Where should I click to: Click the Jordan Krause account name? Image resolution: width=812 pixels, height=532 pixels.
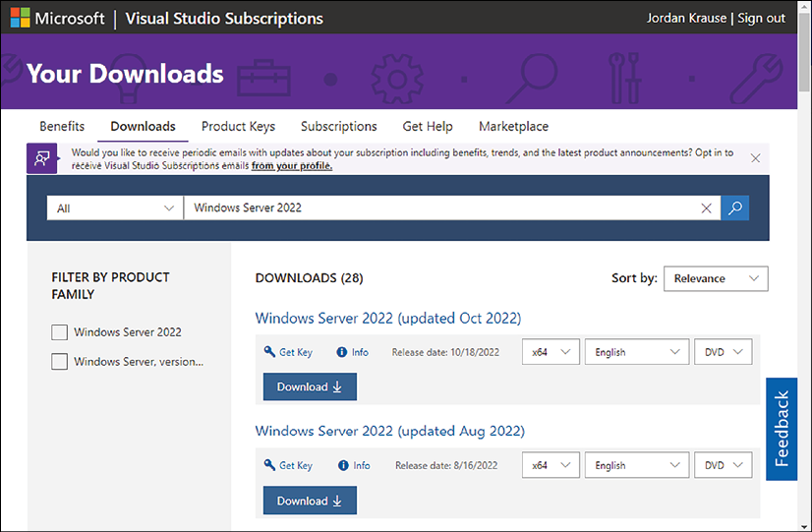686,18
